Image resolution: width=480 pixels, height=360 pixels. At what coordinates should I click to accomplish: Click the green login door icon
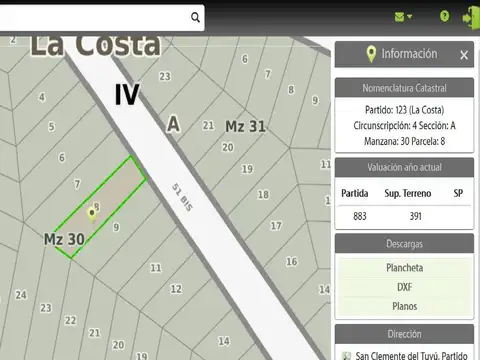(471, 17)
